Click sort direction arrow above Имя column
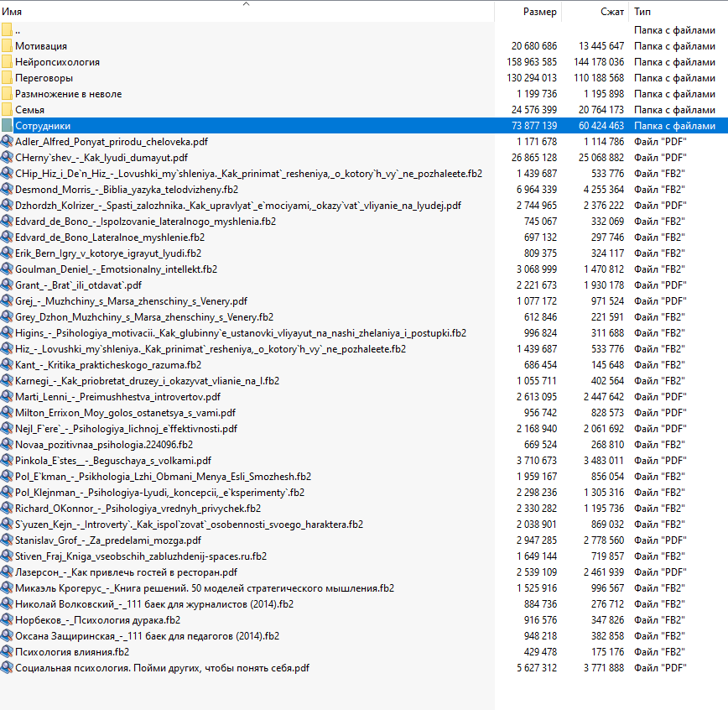This screenshot has height=710, width=728. (x=247, y=4)
